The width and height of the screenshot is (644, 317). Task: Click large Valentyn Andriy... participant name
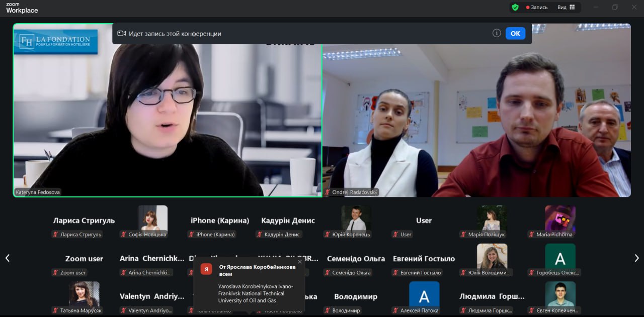point(152,296)
